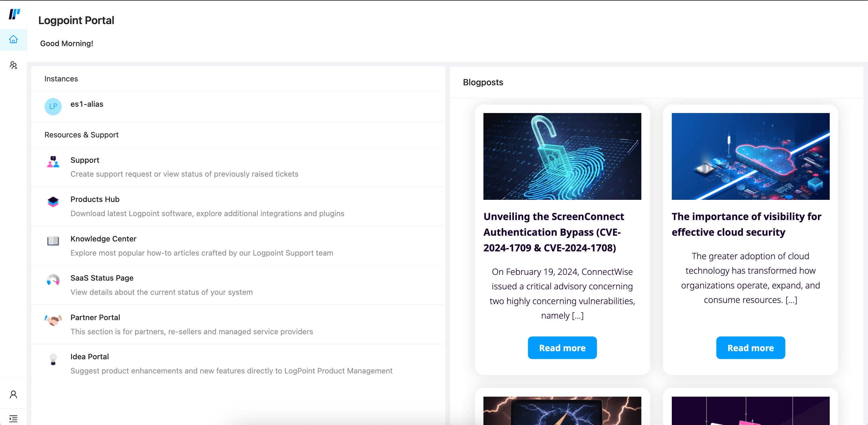Image resolution: width=868 pixels, height=425 pixels.
Task: Click the Products Hub layers icon
Action: [53, 202]
